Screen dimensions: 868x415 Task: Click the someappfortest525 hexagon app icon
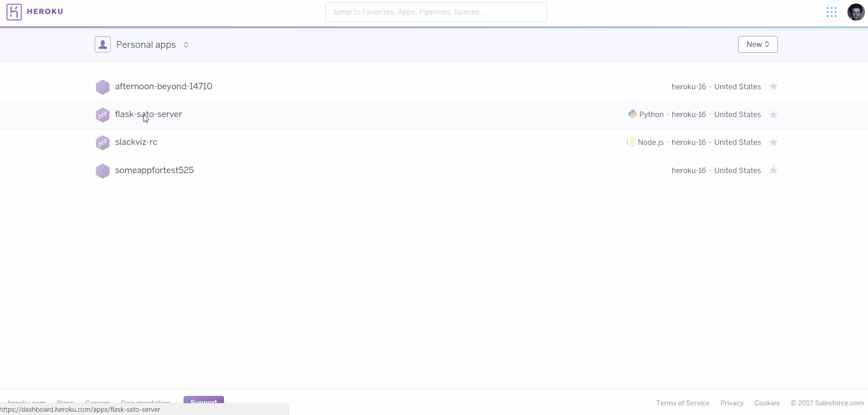coord(103,171)
